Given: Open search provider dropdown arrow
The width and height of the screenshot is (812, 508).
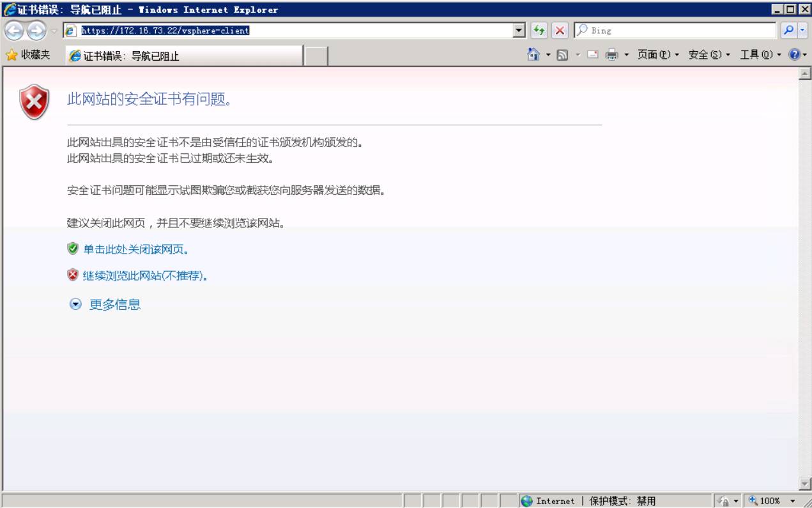Looking at the screenshot, I should click(802, 30).
